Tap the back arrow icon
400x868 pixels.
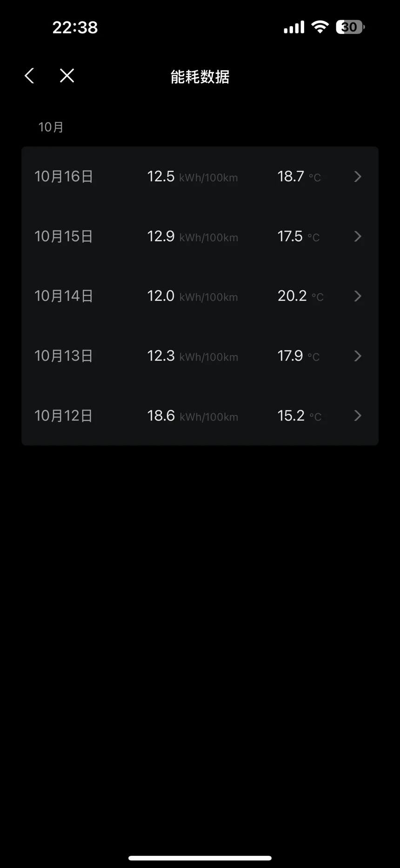29,75
